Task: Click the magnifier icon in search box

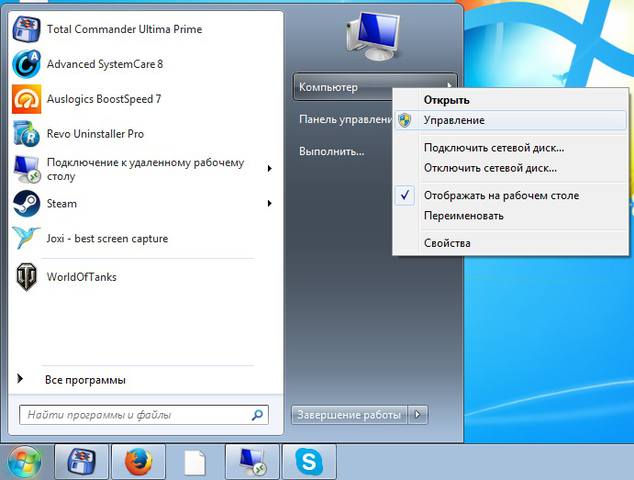Action: point(257,415)
